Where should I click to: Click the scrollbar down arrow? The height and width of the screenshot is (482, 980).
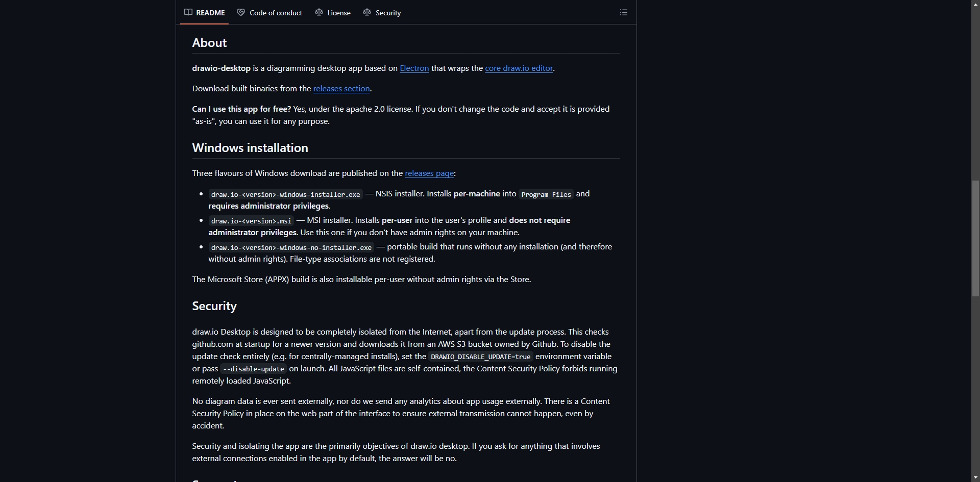pos(975,477)
